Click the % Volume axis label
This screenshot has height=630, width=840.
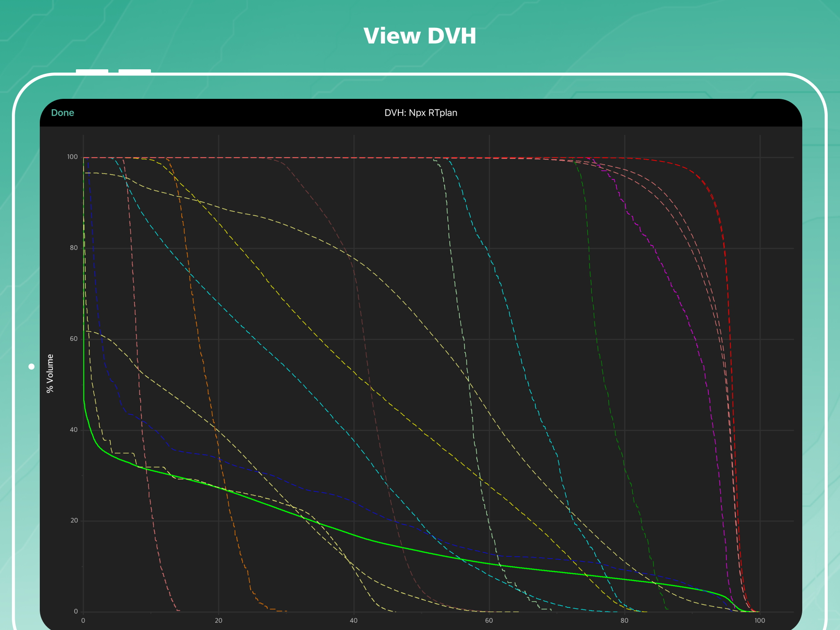coord(50,373)
